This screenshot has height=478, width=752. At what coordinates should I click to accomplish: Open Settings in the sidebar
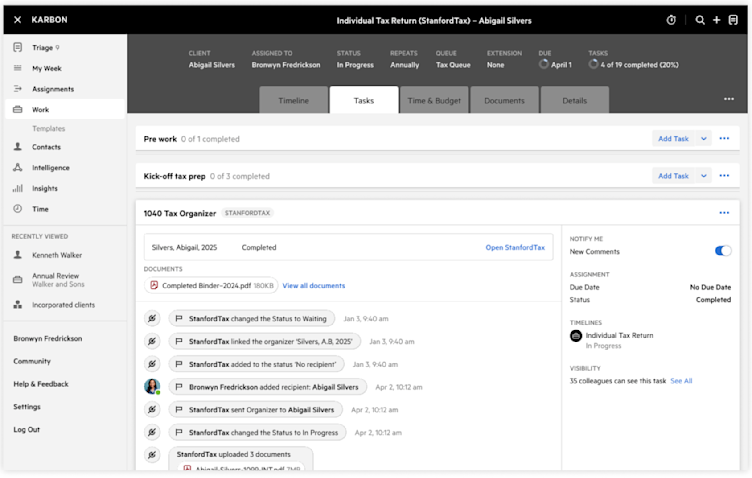pyautogui.click(x=27, y=407)
